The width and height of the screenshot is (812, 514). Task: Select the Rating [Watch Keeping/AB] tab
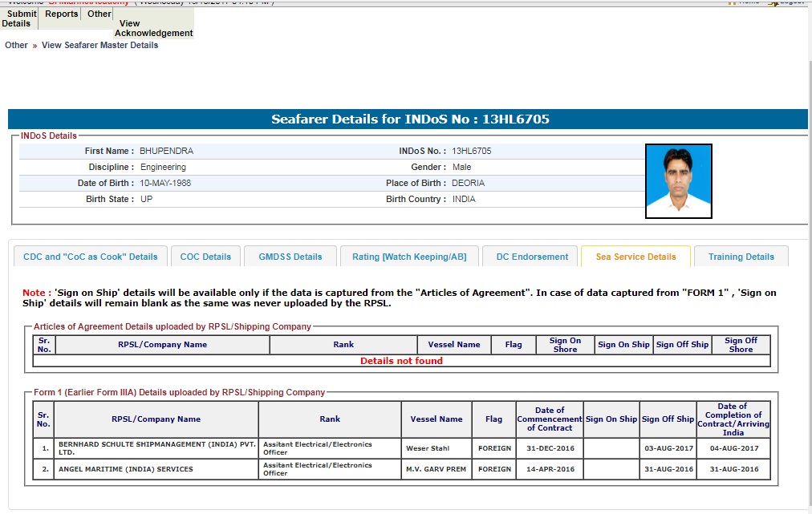(409, 257)
